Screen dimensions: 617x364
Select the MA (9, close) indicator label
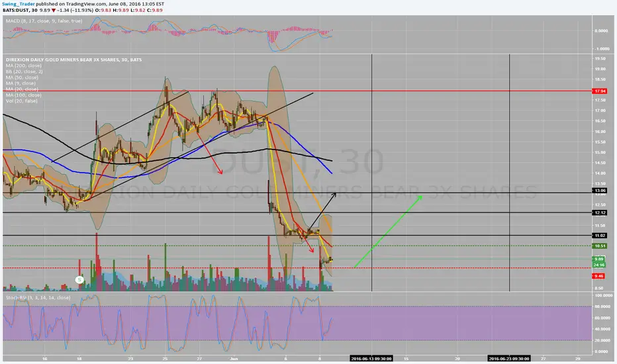[x=21, y=83]
